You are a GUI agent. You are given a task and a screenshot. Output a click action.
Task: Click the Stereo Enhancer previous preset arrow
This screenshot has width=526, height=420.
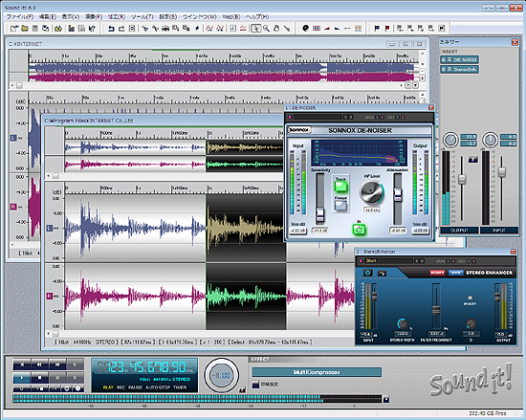pos(417,260)
